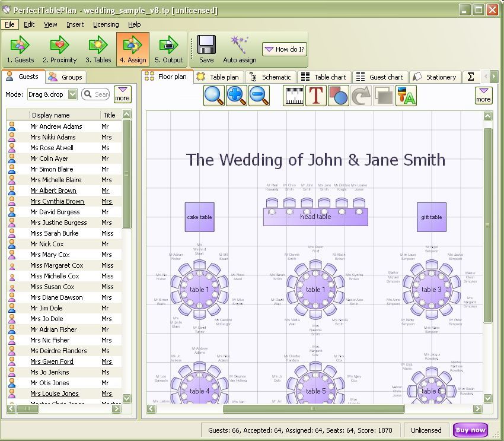The image size is (504, 441).
Task: Select table 3 on the floor plan
Action: 431,290
